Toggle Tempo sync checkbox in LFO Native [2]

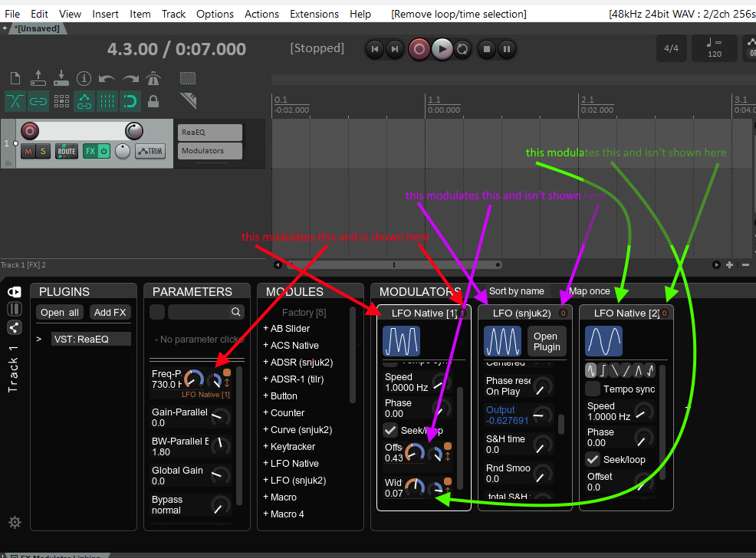(593, 389)
